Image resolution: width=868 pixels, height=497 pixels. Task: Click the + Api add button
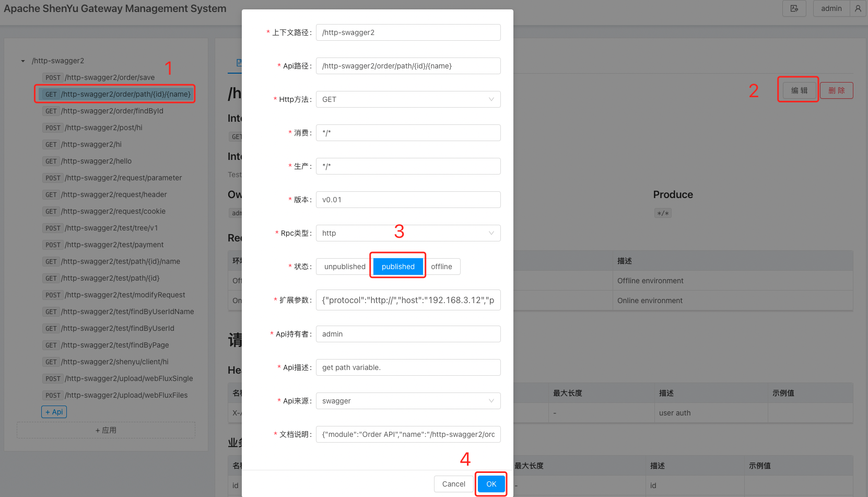[x=54, y=412]
